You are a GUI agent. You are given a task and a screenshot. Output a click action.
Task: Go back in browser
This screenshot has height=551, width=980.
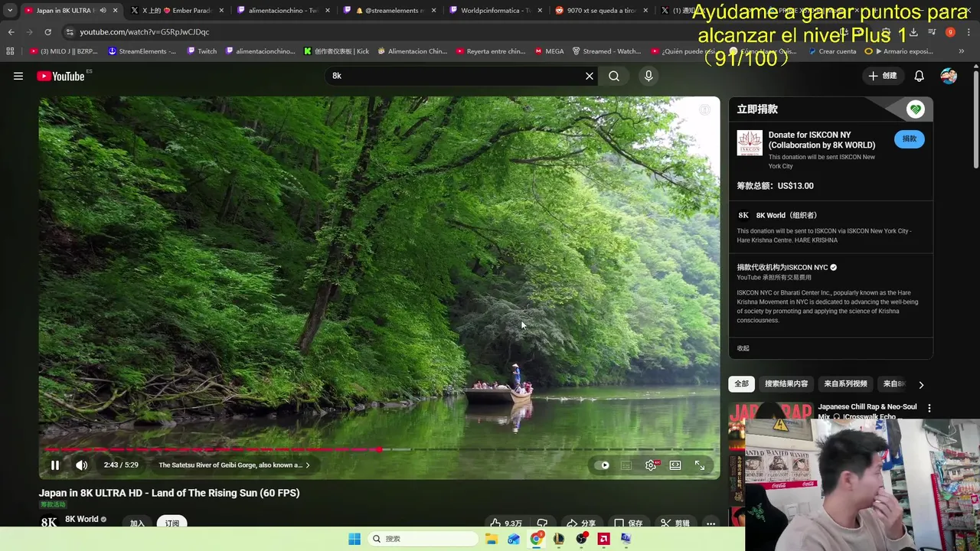coord(11,32)
